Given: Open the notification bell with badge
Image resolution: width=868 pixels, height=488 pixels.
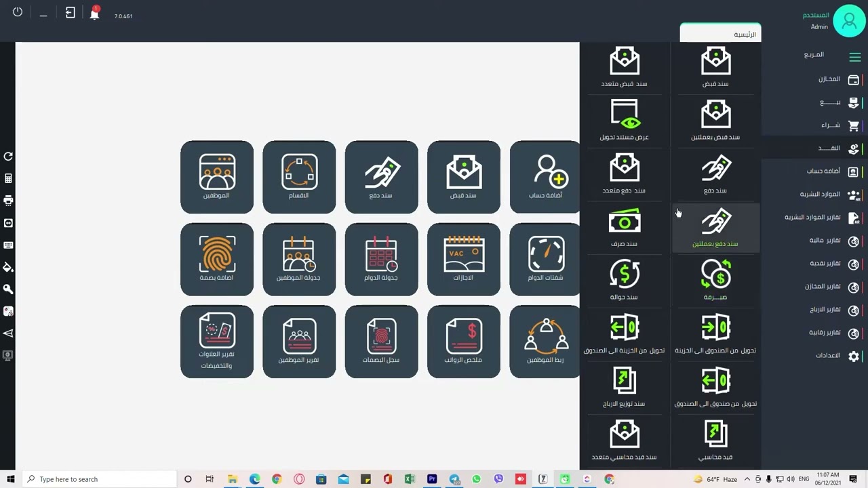Looking at the screenshot, I should click(95, 13).
